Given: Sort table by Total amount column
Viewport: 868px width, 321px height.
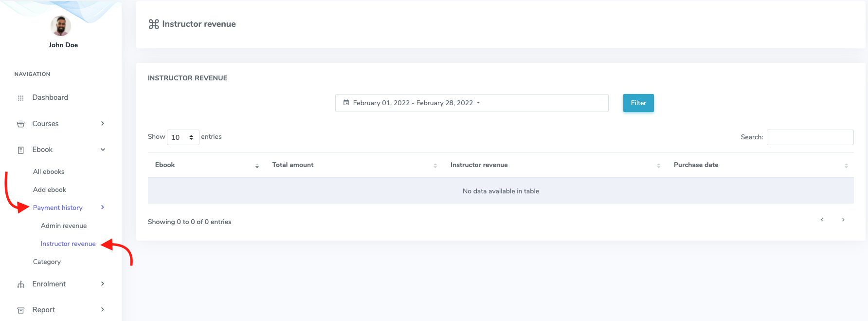Looking at the screenshot, I should [x=293, y=165].
